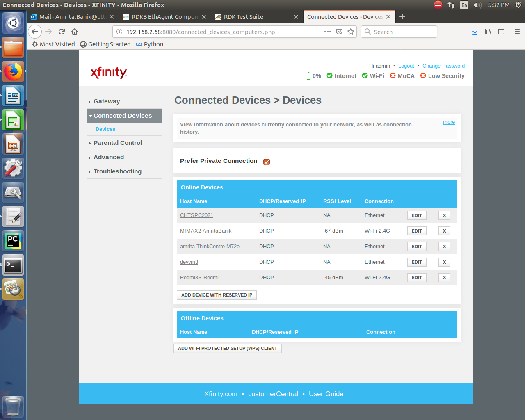The width and height of the screenshot is (525, 420).
Task: Switch to the RDK Test Suite tab
Action: pos(244,17)
